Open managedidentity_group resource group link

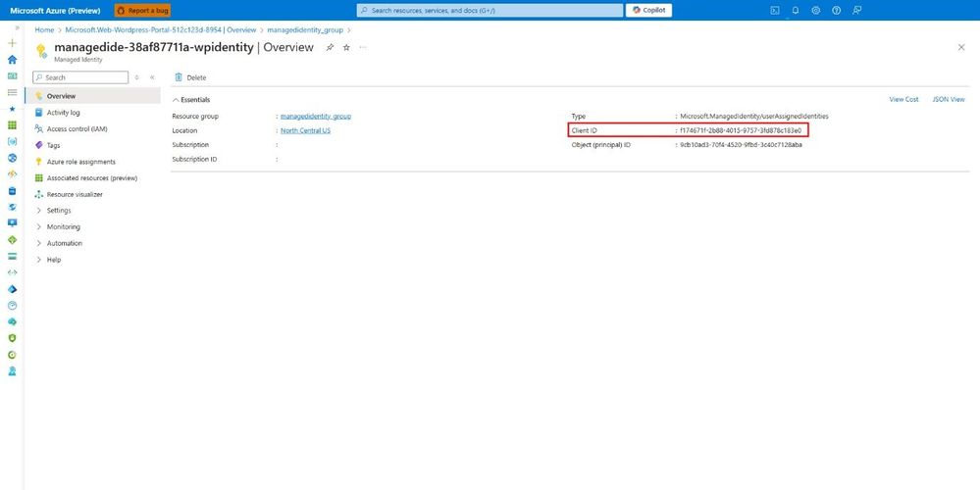coord(316,116)
